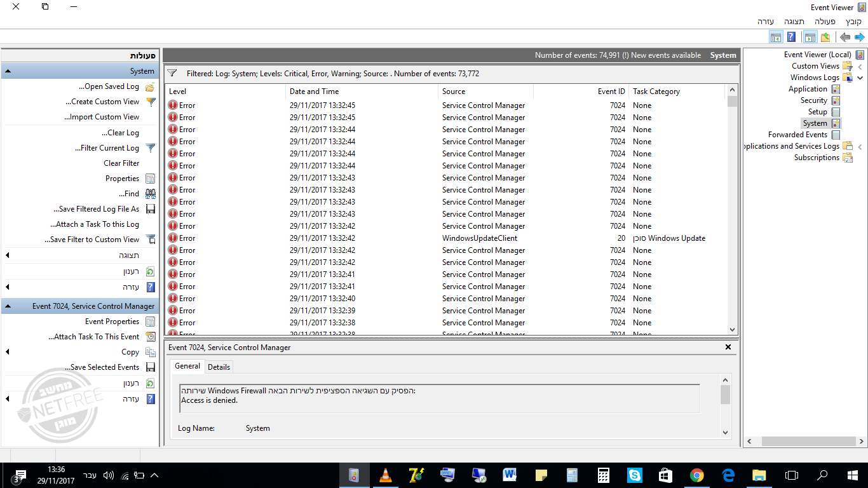
Task: Open Microsoft Word from the taskbar
Action: click(x=510, y=475)
